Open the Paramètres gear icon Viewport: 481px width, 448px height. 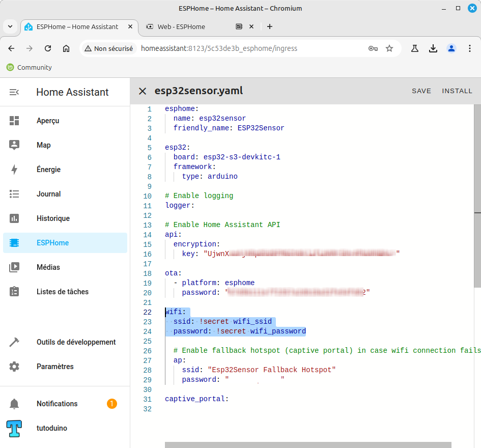(14, 367)
